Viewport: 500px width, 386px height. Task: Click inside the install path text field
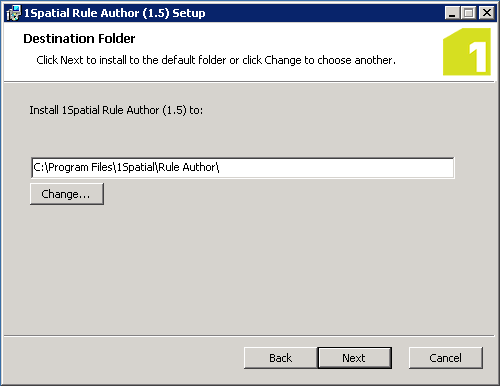point(243,168)
